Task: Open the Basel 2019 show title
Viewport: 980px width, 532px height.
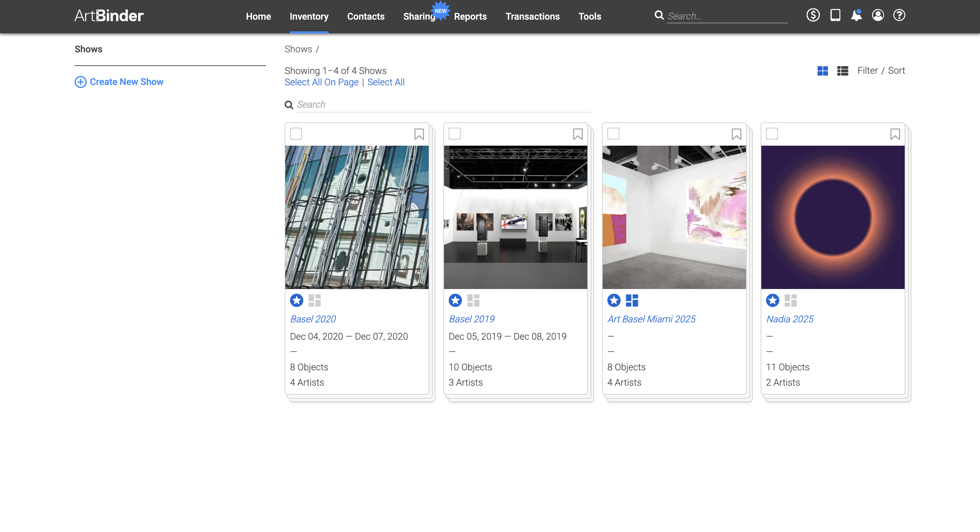Action: [x=472, y=319]
